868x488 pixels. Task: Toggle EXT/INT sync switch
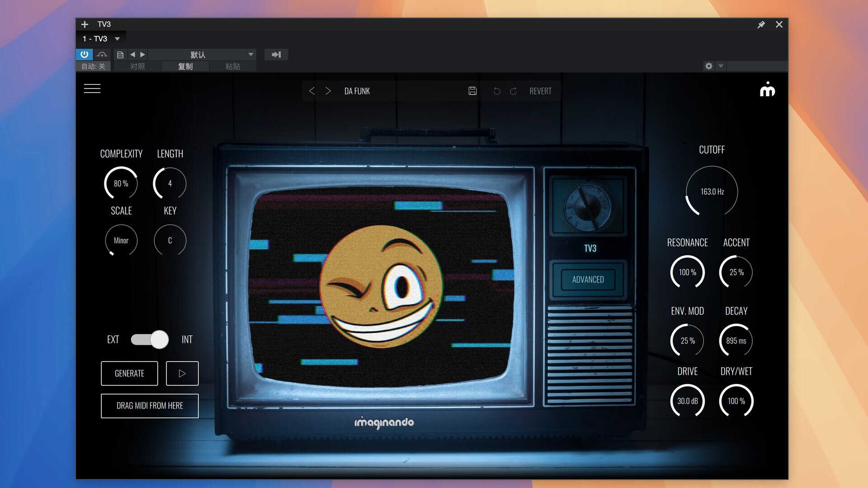click(150, 339)
